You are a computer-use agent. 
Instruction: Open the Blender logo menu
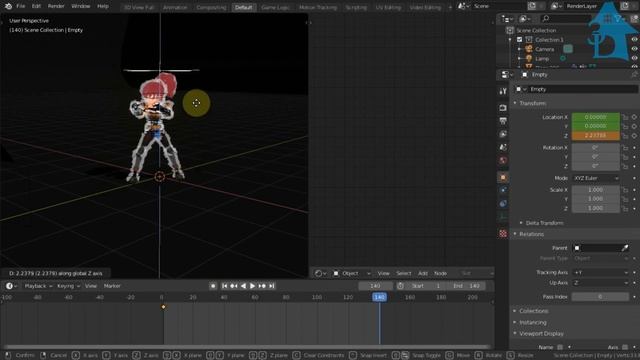(x=8, y=6)
